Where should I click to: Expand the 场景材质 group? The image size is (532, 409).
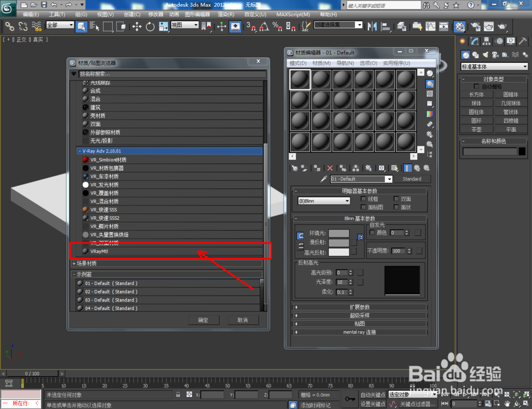pyautogui.click(x=167, y=263)
